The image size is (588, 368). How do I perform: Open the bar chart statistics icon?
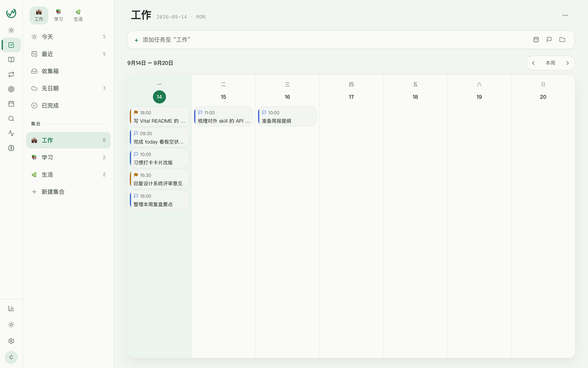click(x=11, y=308)
